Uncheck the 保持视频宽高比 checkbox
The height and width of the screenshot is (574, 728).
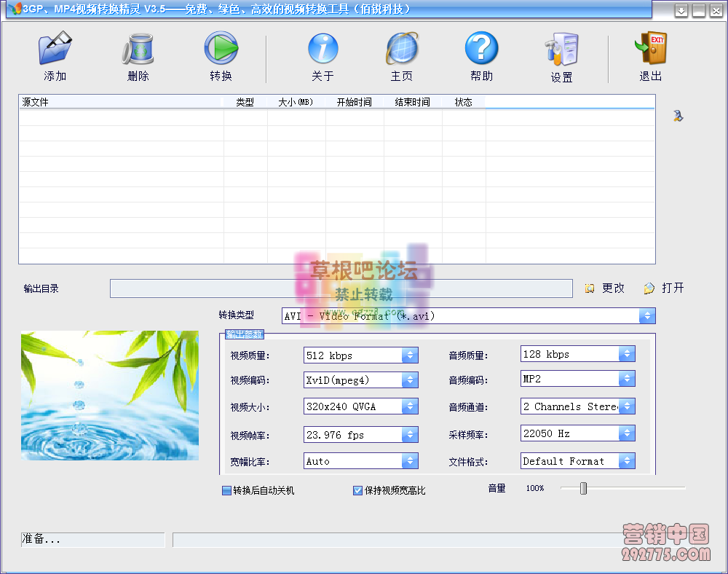coord(357,490)
